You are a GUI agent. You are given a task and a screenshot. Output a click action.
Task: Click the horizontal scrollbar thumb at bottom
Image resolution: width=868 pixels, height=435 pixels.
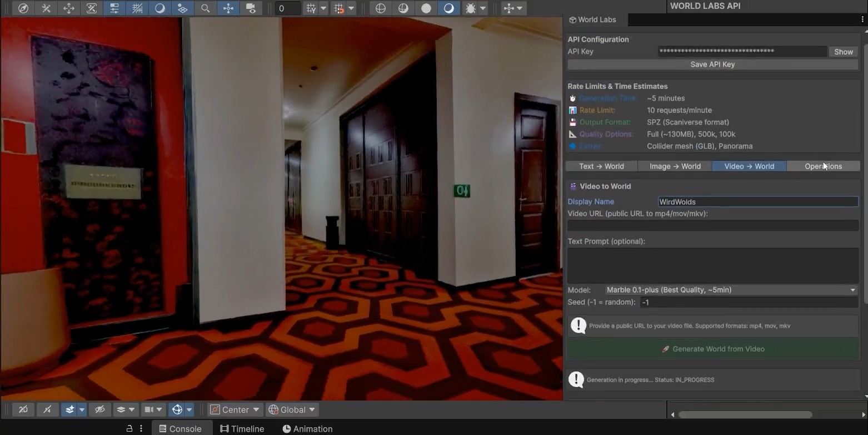pyautogui.click(x=745, y=414)
